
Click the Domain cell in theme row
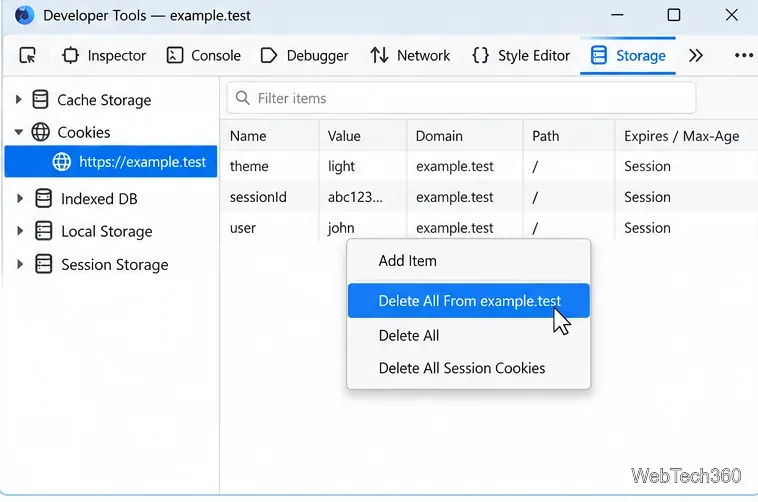pos(454,166)
